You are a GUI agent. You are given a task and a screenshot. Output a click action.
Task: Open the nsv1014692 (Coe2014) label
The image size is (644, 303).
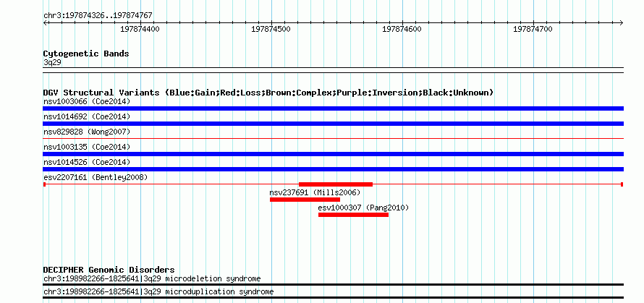click(x=87, y=116)
